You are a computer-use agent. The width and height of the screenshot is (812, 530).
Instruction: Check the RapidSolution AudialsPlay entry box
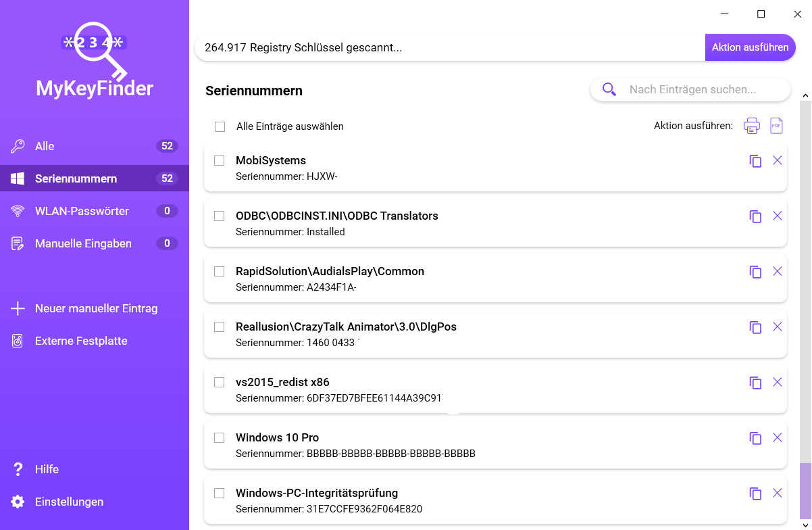(219, 271)
